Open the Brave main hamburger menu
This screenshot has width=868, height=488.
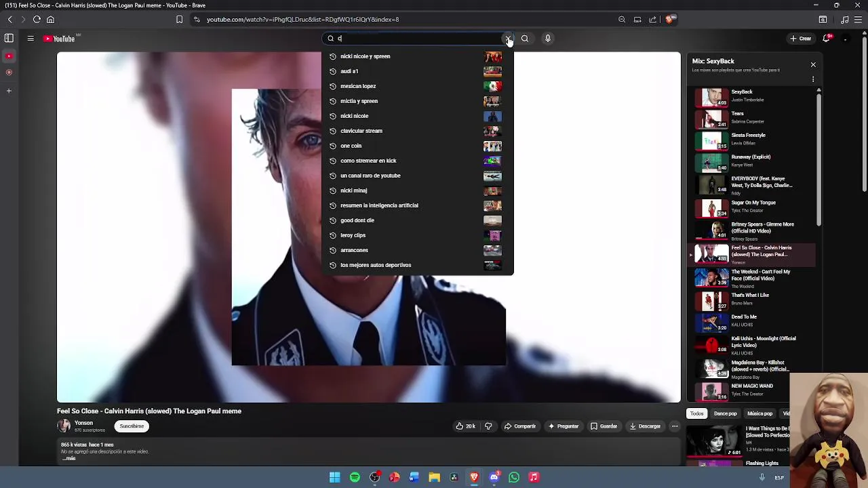coord(858,20)
